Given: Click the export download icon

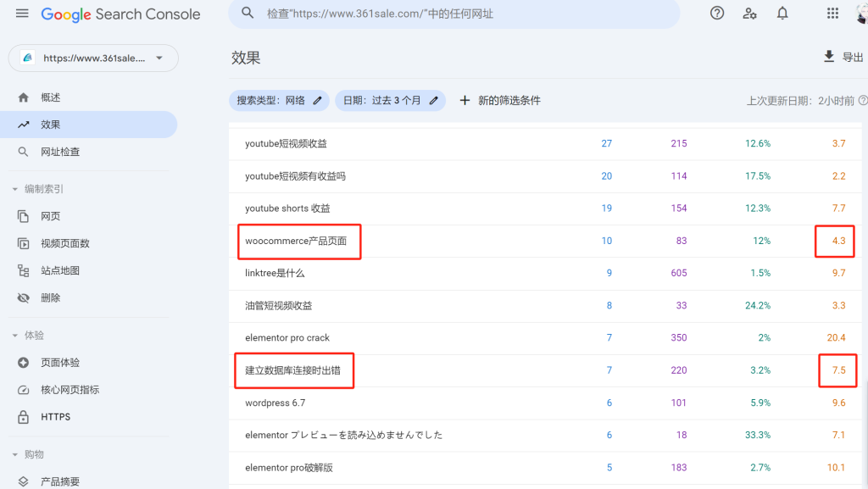Looking at the screenshot, I should pos(829,57).
